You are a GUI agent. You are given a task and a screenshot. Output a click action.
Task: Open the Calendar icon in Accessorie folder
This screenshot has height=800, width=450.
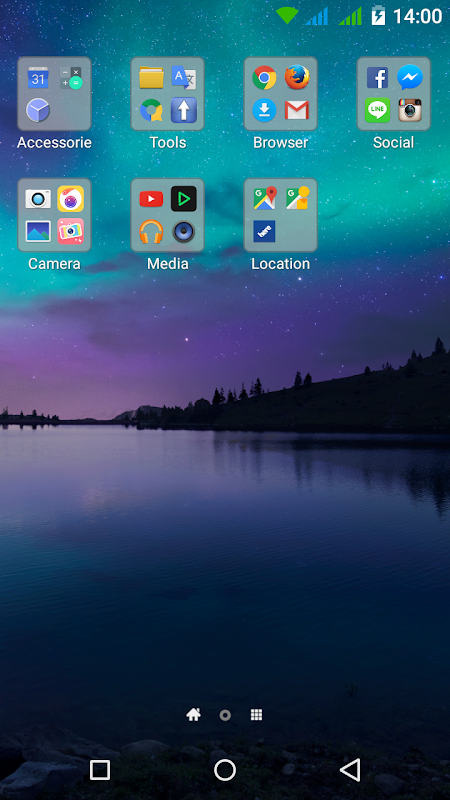38,78
